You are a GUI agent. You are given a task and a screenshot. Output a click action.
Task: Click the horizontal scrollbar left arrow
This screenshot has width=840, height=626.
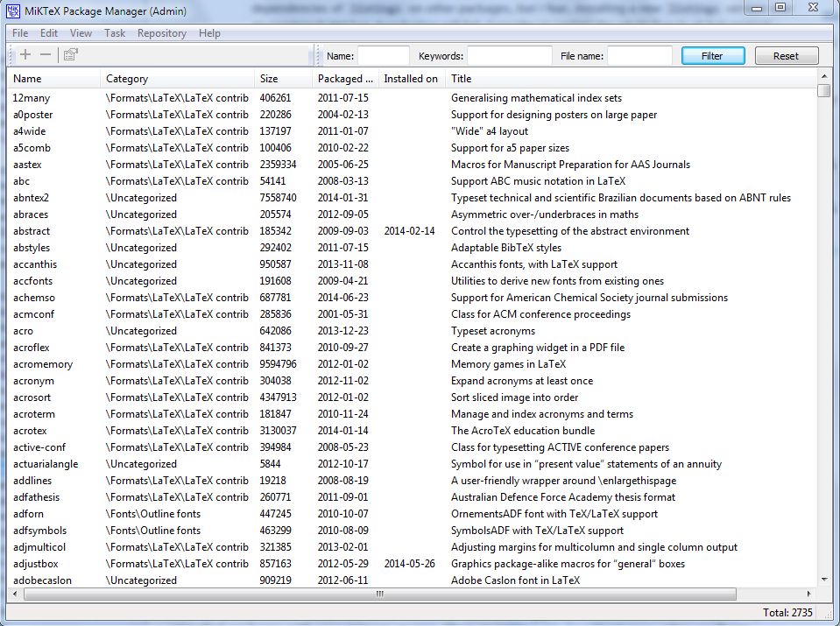point(15,594)
